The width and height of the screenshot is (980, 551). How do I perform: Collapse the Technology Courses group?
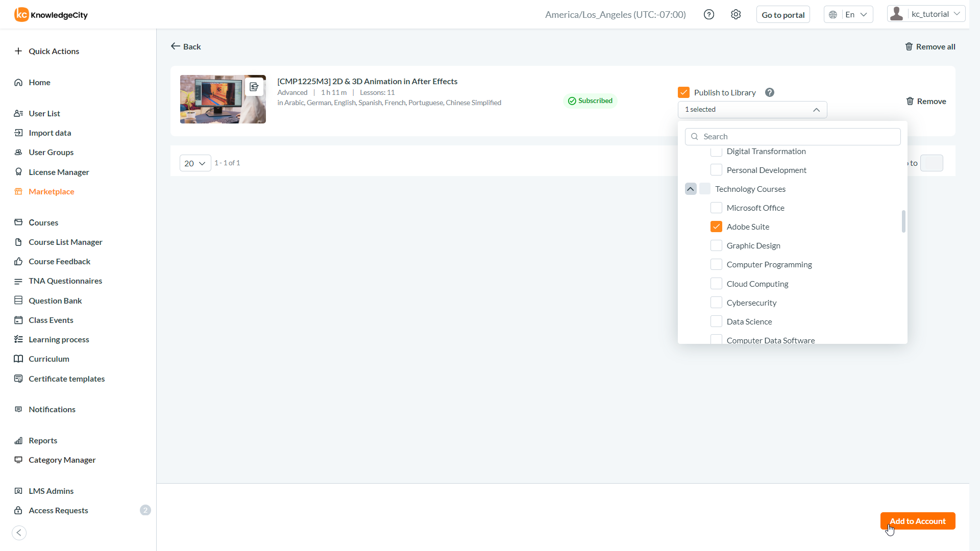(691, 189)
